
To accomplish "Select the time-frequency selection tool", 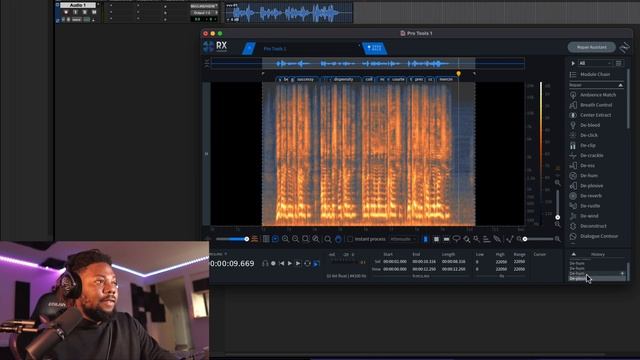I will (436, 239).
